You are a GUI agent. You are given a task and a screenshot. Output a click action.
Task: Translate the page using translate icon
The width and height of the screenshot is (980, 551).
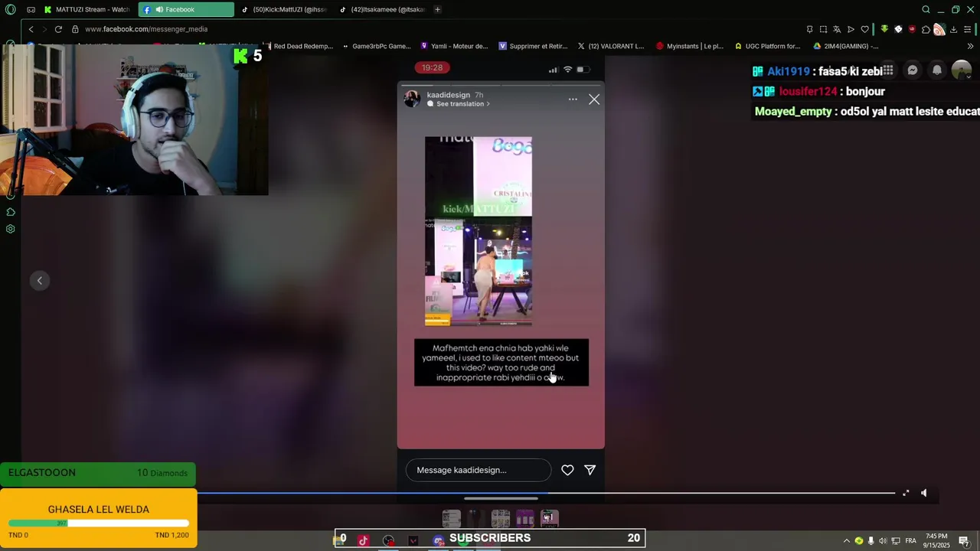point(837,29)
